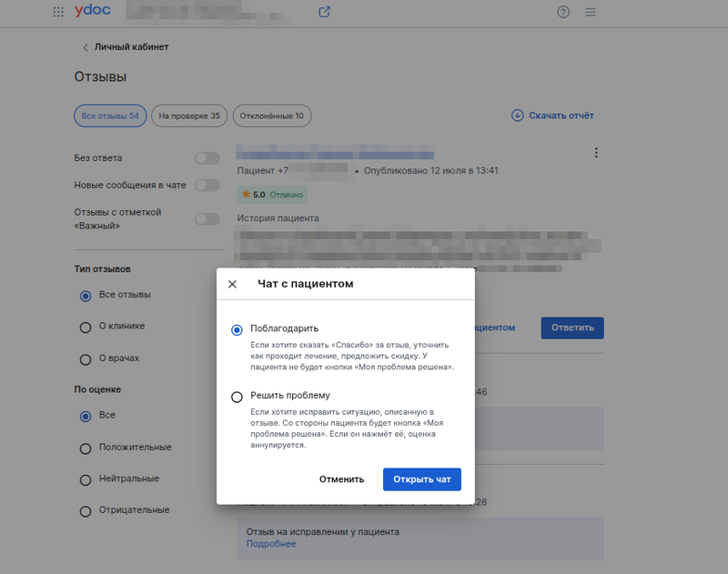728x574 pixels.
Task: Close the Чат с пациентом dialog
Action: pos(233,284)
